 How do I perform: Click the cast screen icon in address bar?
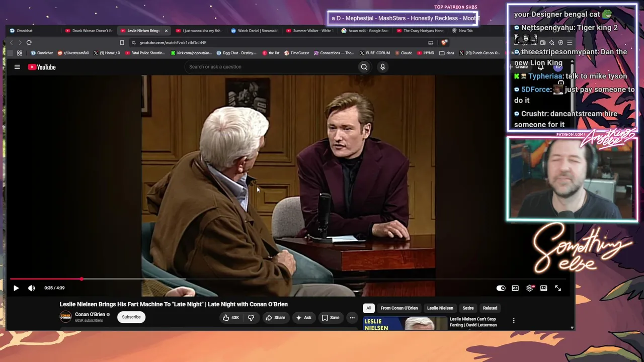pyautogui.click(x=431, y=43)
